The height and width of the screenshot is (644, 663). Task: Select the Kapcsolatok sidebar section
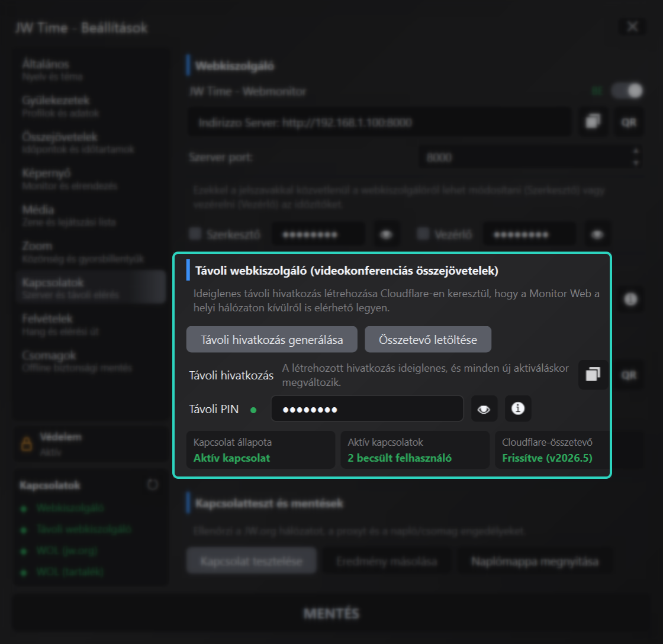(91, 288)
